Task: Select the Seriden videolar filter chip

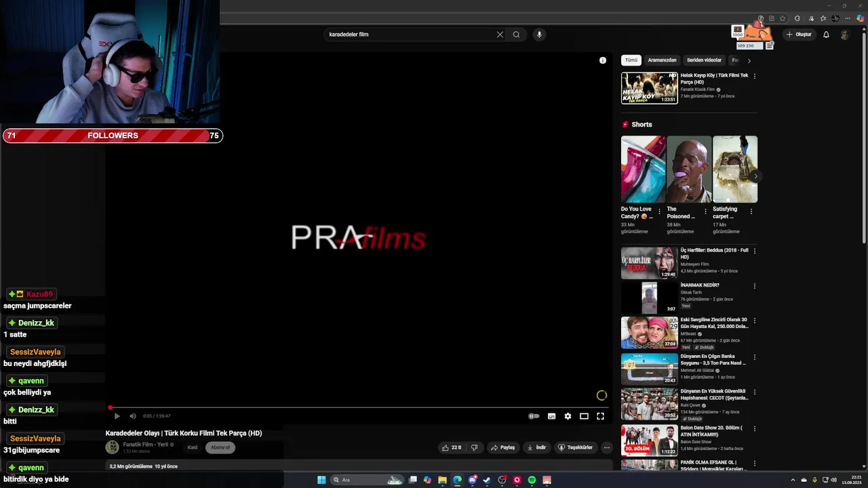Action: (x=704, y=60)
